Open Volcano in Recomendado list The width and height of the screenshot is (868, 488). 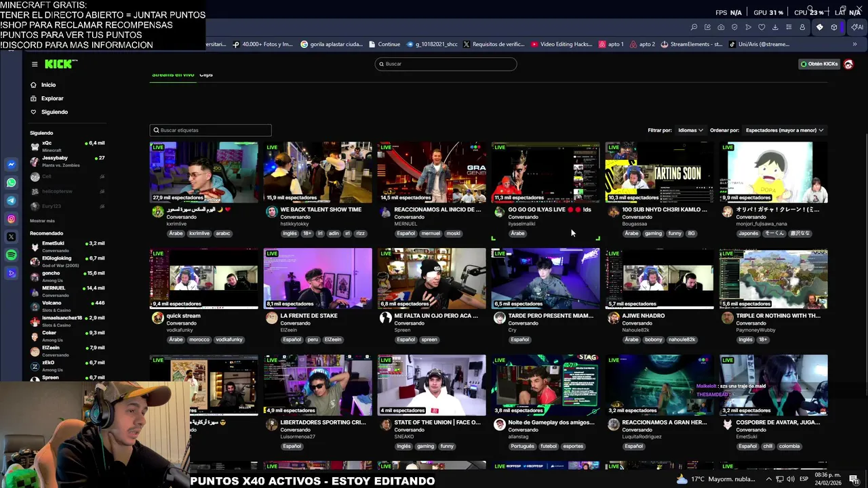coord(67,306)
